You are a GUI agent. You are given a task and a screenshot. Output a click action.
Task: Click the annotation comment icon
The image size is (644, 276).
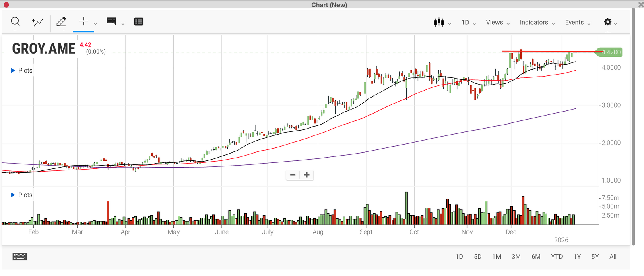(111, 21)
